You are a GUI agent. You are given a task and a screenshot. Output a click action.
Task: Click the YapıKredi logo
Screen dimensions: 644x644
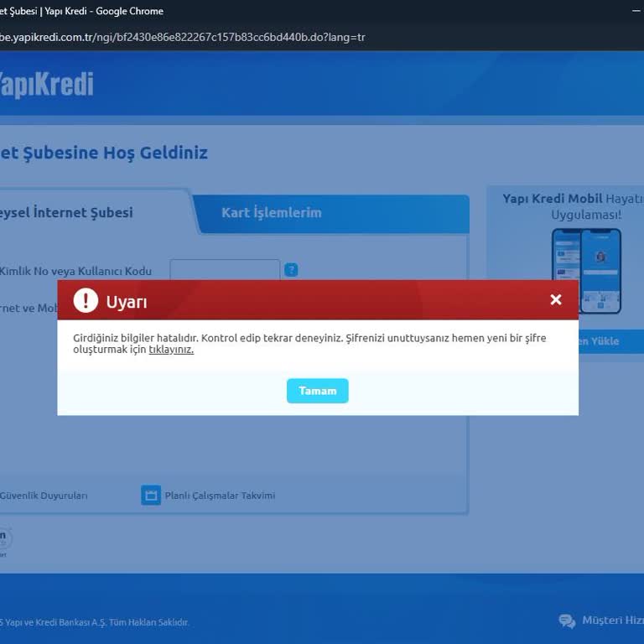(x=46, y=85)
